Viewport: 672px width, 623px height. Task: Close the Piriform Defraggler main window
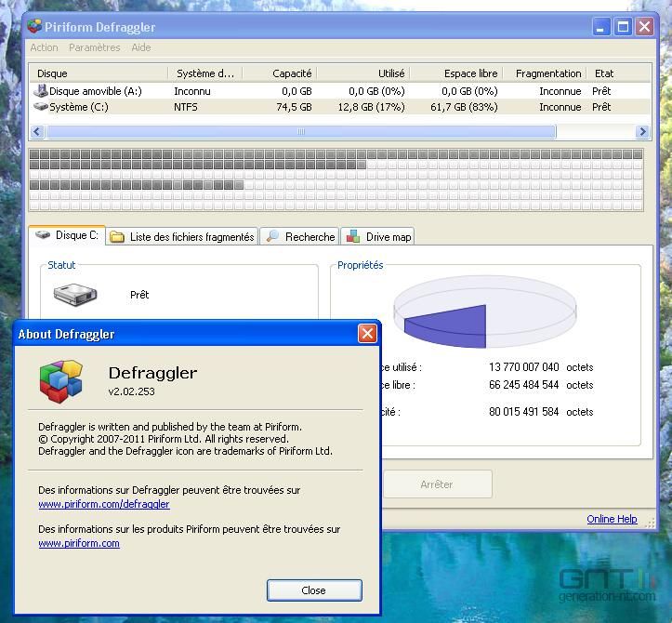coord(644,27)
